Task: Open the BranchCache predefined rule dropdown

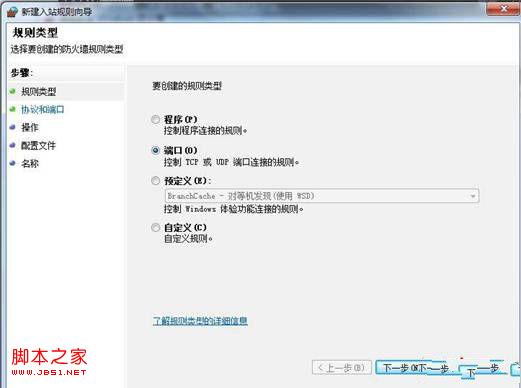Action: (x=322, y=196)
